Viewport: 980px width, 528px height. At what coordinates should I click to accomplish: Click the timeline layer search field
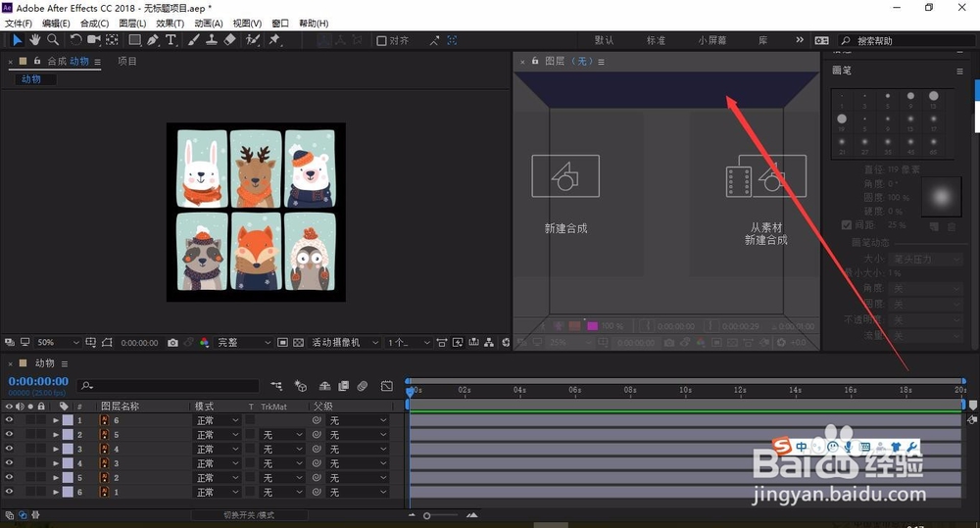pyautogui.click(x=168, y=386)
